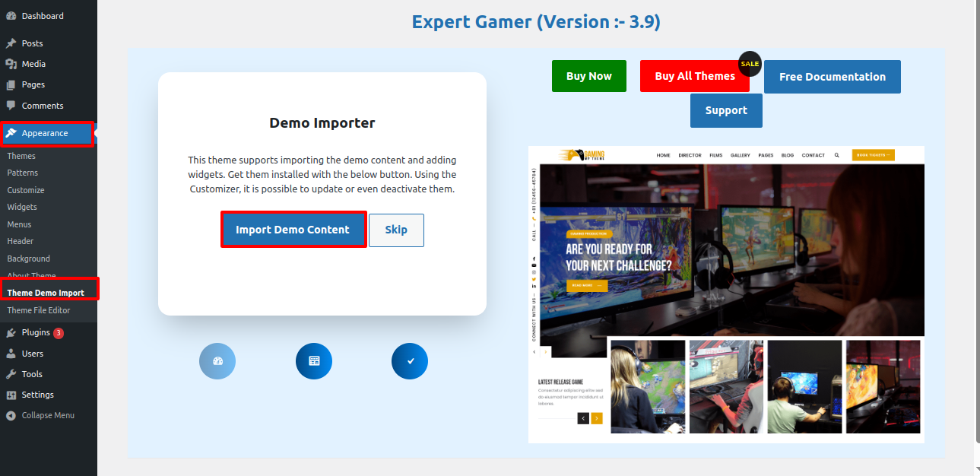
Task: Click the middle step circle with table icon
Action: click(314, 361)
